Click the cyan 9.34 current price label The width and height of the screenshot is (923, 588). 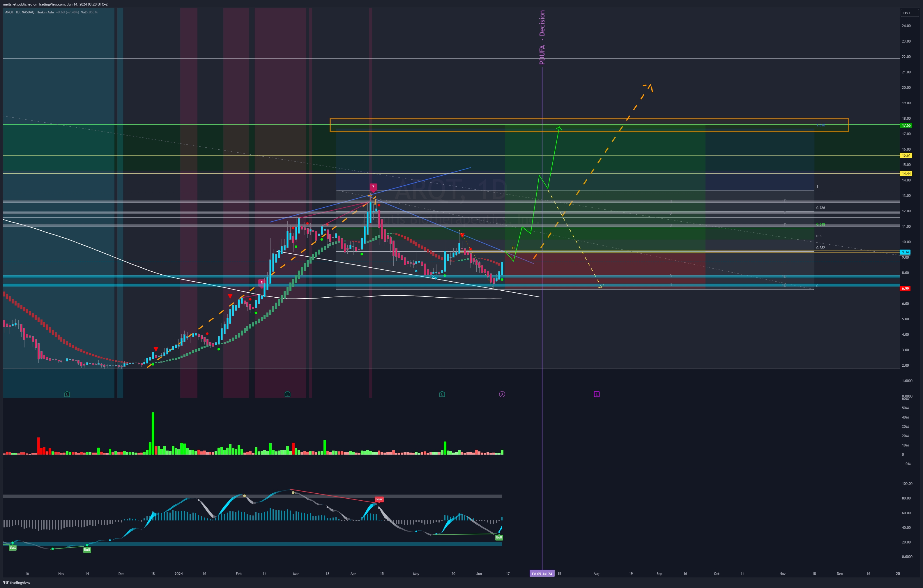[905, 252]
